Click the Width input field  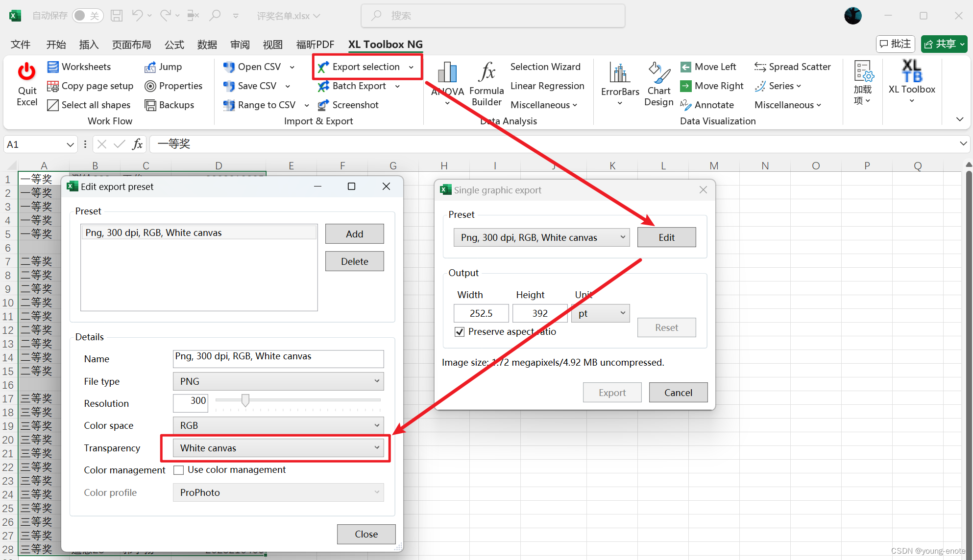point(481,313)
